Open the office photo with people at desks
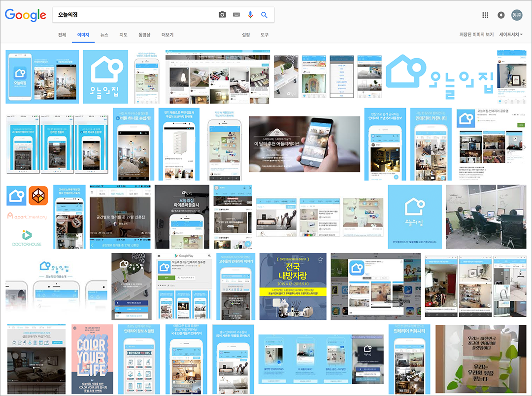Viewport: 532px width, 396px height. [x=486, y=216]
